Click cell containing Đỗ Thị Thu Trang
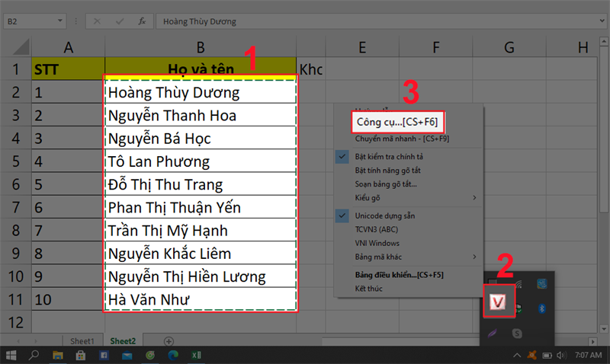This screenshot has width=610, height=364. (201, 184)
